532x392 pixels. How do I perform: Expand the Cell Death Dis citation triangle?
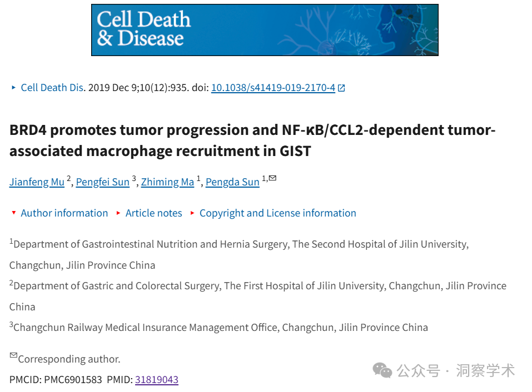(13, 87)
